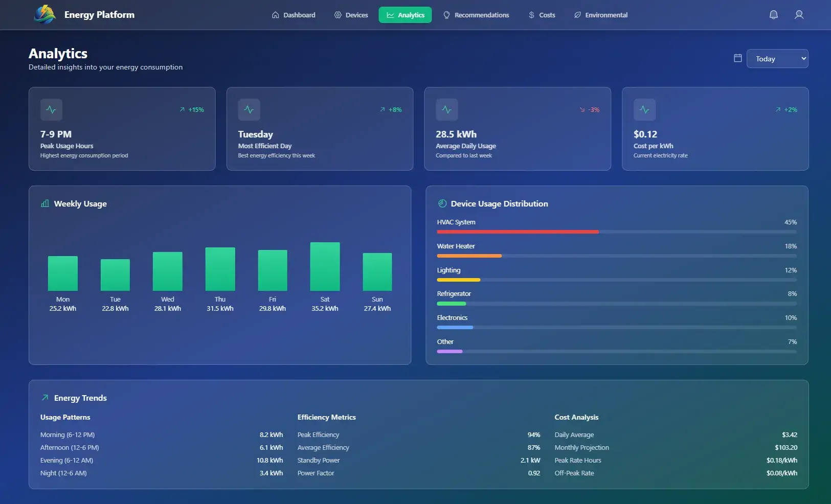Viewport: 831px width, 504px height.
Task: Click the Energy Platform lightning logo
Action: pyautogui.click(x=44, y=14)
